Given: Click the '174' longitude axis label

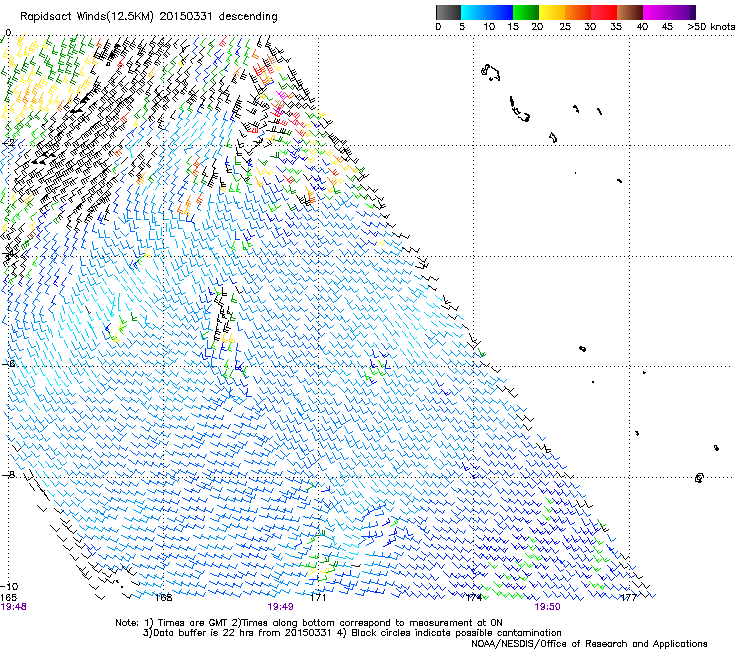Looking at the screenshot, I should [x=473, y=598].
